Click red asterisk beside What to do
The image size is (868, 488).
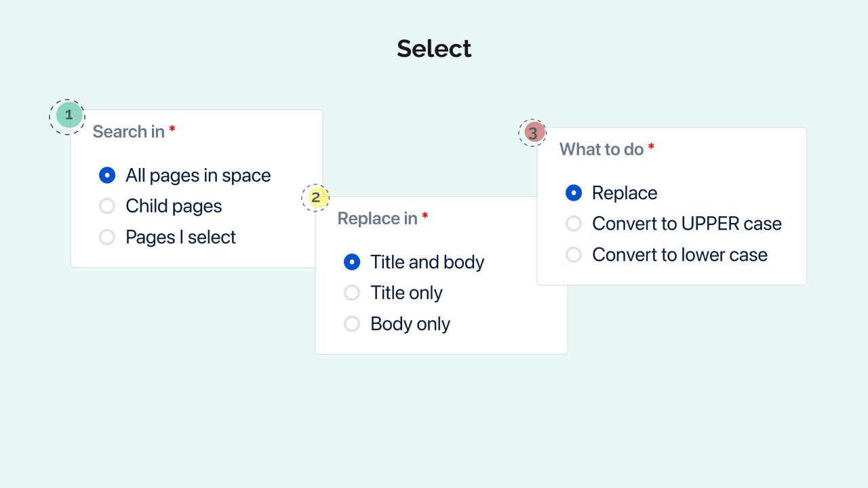pos(651,147)
